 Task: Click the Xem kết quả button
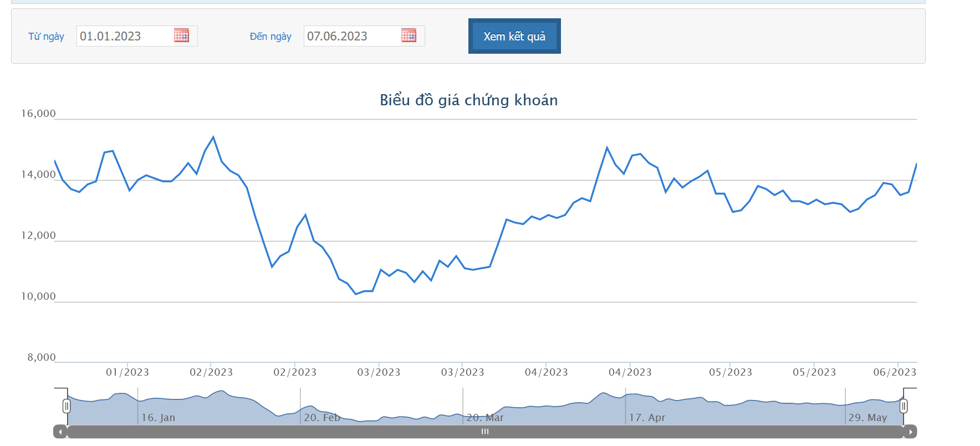click(514, 36)
